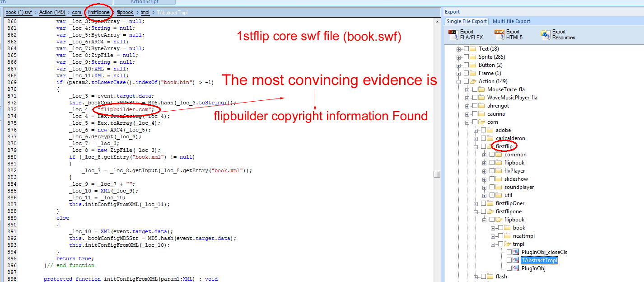The image size is (644, 282).
Task: Tick the ahrengot folder checkbox
Action: [475, 106]
